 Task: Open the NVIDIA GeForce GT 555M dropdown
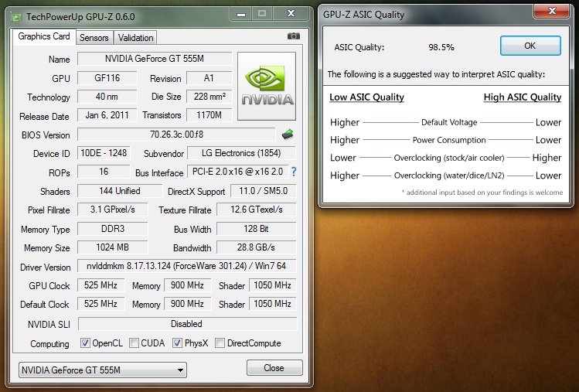click(x=103, y=370)
